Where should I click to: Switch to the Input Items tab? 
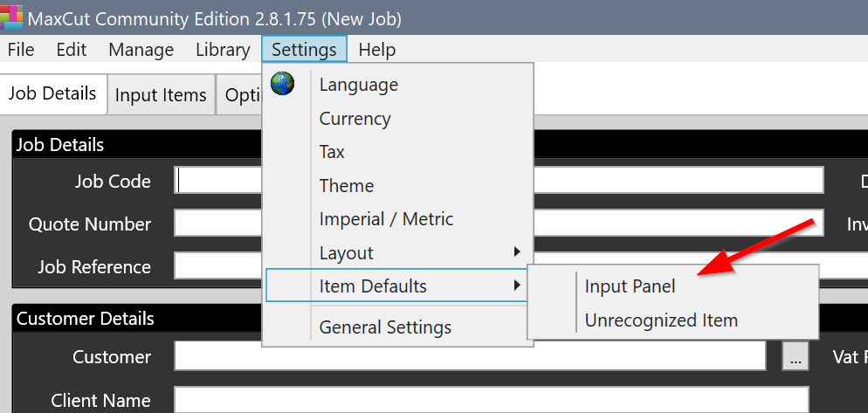coord(161,95)
